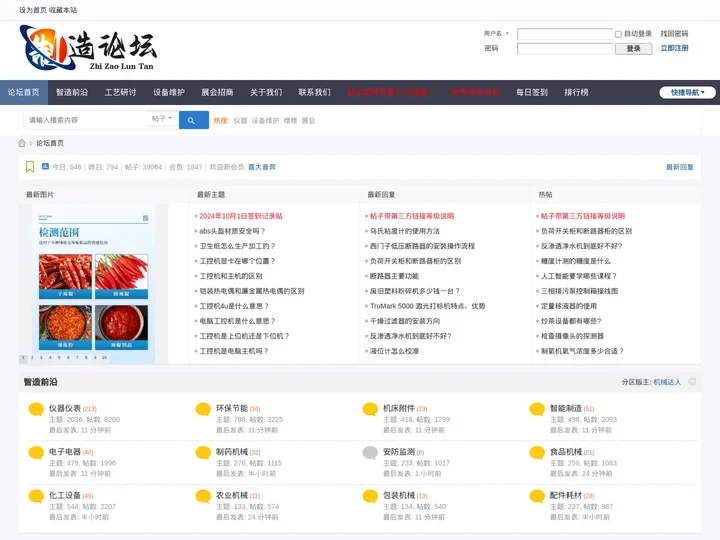Open hot post 定量移液器的使用

(x=568, y=306)
